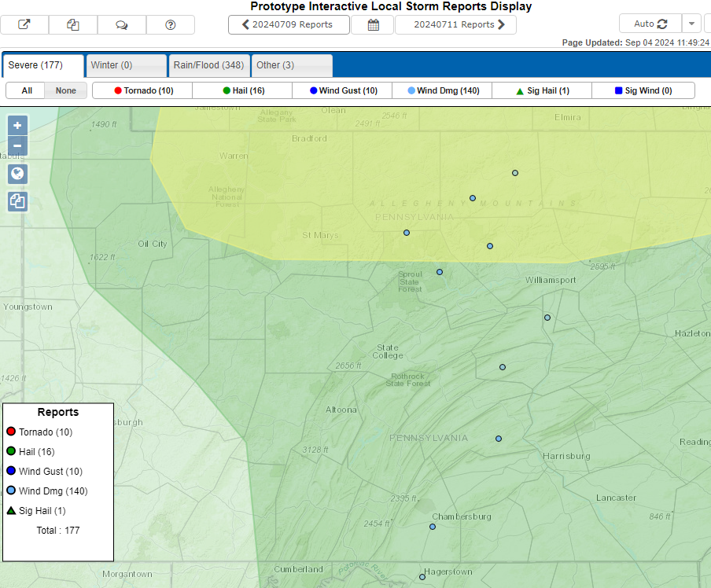Go to next day's 20240711 Reports
The image size is (711, 588).
455,24
